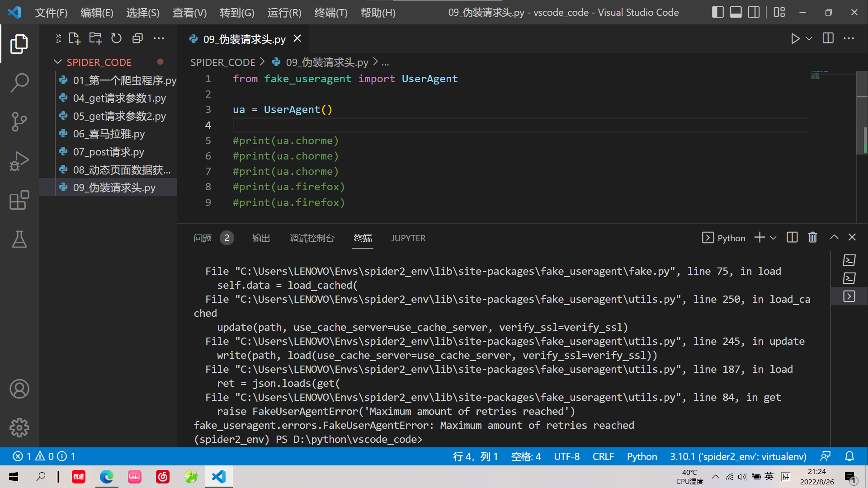Select the third terminal in side list
This screenshot has height=488, width=868.
pyautogui.click(x=849, y=296)
